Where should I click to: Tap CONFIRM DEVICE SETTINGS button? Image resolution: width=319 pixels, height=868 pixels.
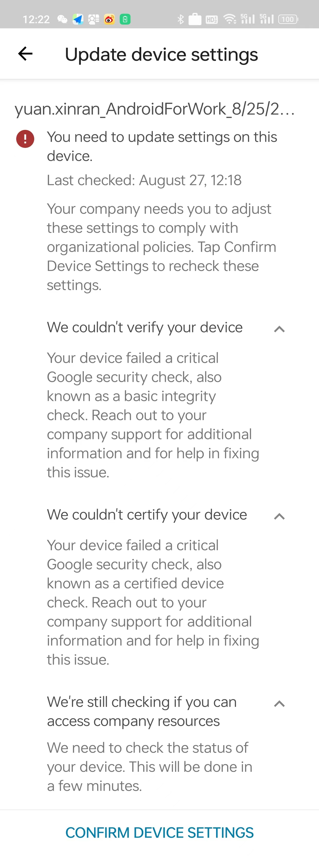(159, 832)
